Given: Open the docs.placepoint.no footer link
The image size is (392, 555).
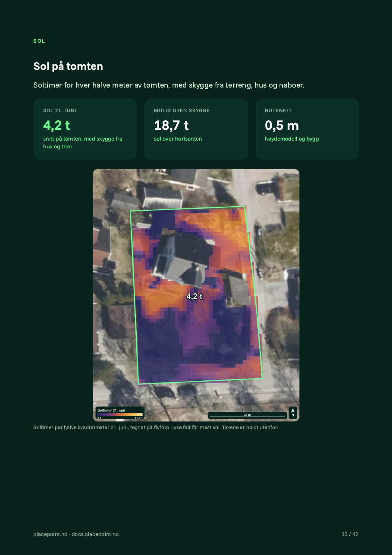Looking at the screenshot, I should pos(95,534).
